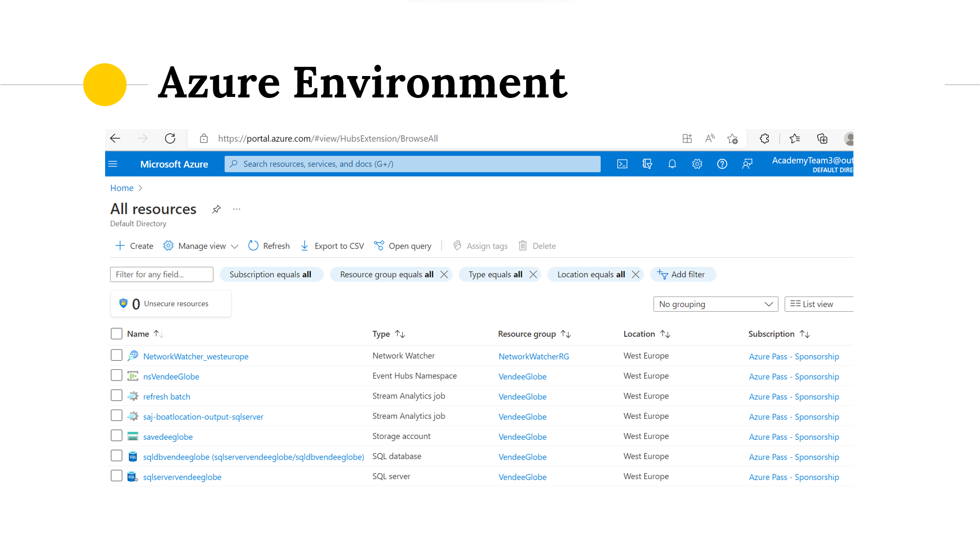Click the NetworkWatcher_westeurope resource icon

(133, 356)
